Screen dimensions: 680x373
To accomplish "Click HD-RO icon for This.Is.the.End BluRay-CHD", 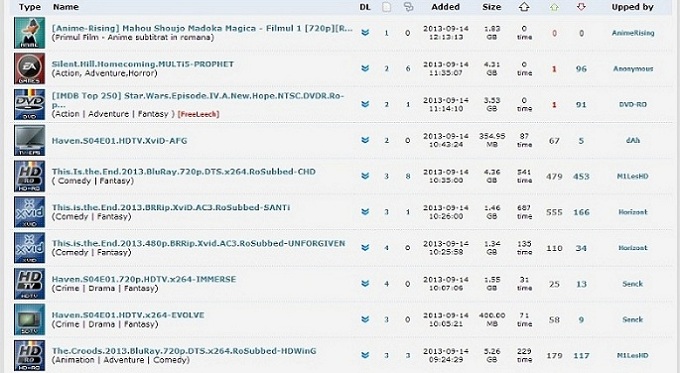I will pos(29,176).
